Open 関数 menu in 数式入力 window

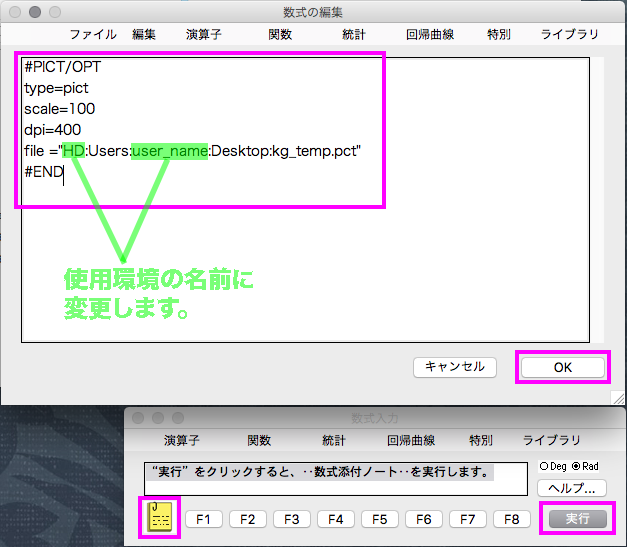259,440
